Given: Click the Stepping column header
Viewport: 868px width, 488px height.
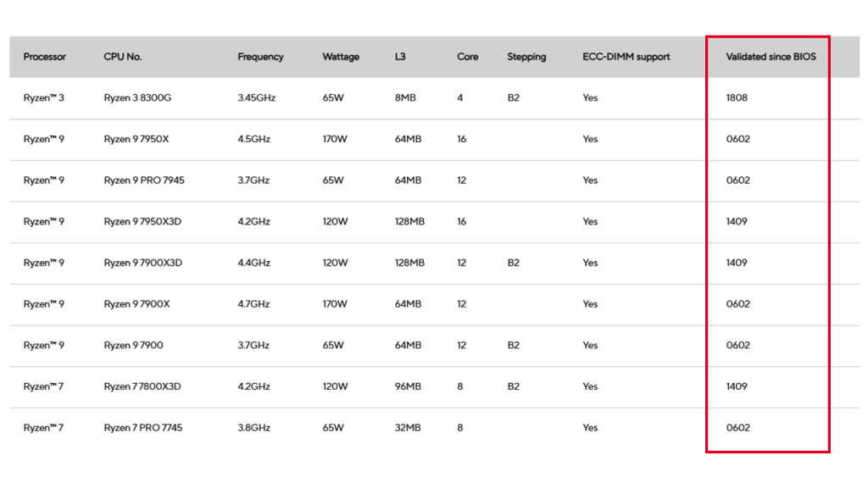Looking at the screenshot, I should click(x=526, y=57).
